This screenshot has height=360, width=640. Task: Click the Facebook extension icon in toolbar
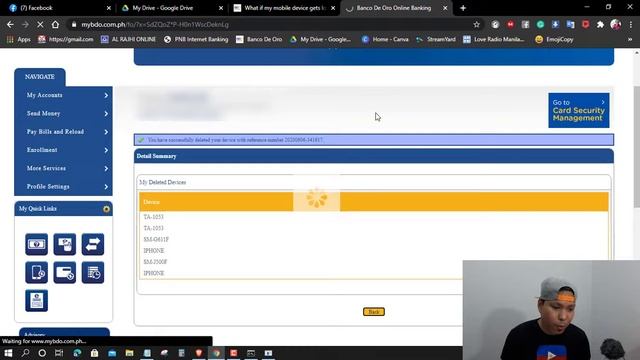525,24
